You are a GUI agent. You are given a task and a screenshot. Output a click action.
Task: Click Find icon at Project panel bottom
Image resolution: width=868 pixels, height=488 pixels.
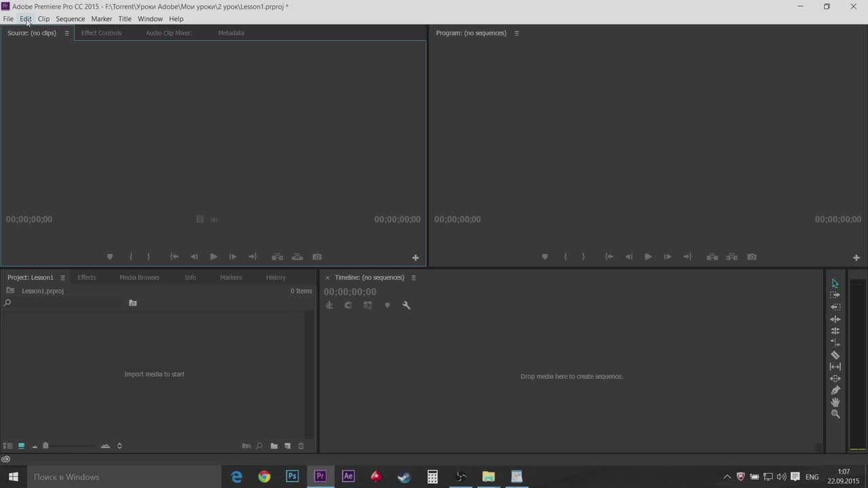click(x=259, y=446)
